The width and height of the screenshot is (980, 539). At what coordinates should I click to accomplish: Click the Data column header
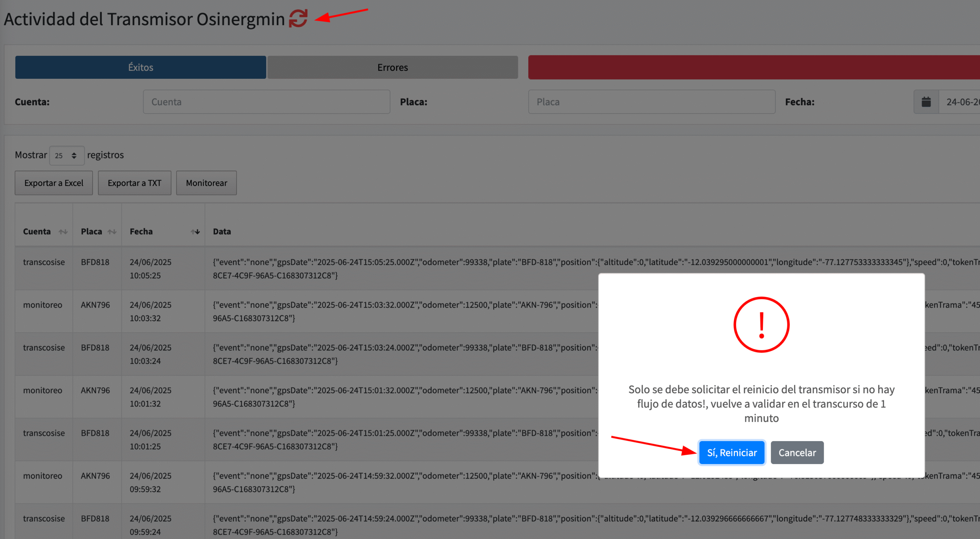point(222,231)
